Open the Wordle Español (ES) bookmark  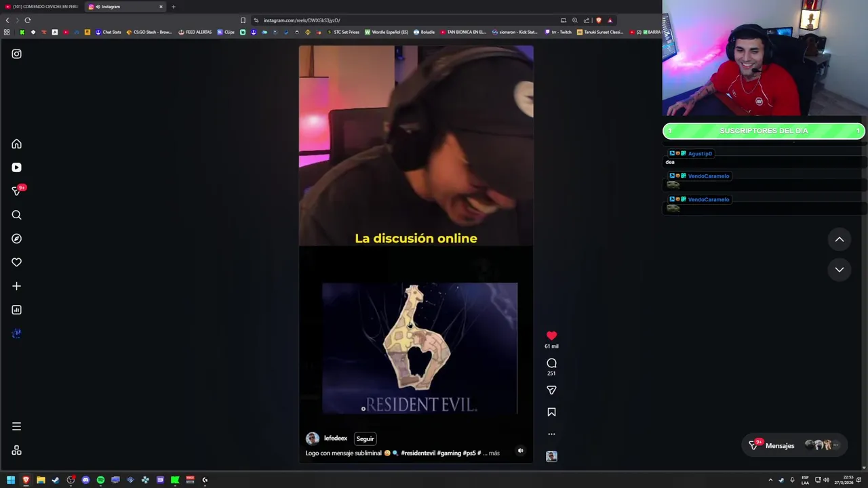tap(387, 32)
